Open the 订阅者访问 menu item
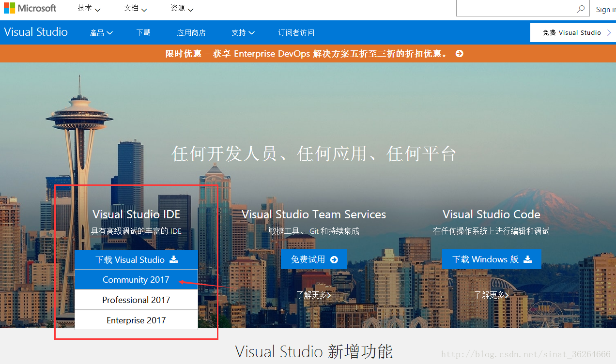616x364 pixels. coord(296,32)
